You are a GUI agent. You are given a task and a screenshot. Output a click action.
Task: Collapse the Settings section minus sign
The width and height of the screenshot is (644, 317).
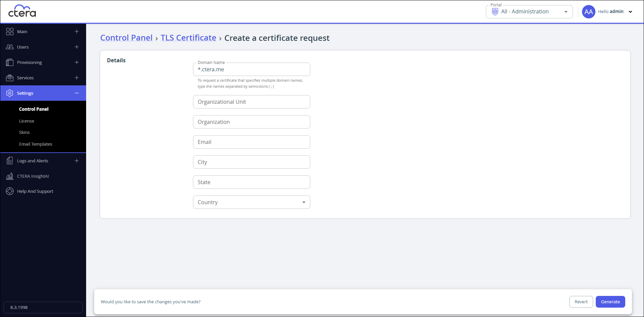coord(77,93)
